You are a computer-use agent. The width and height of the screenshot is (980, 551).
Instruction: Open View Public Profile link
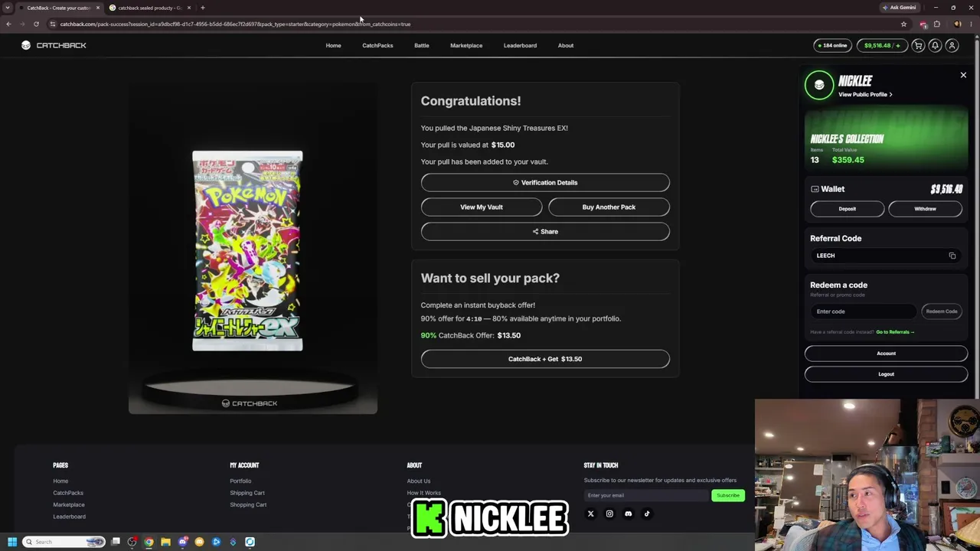click(865, 95)
